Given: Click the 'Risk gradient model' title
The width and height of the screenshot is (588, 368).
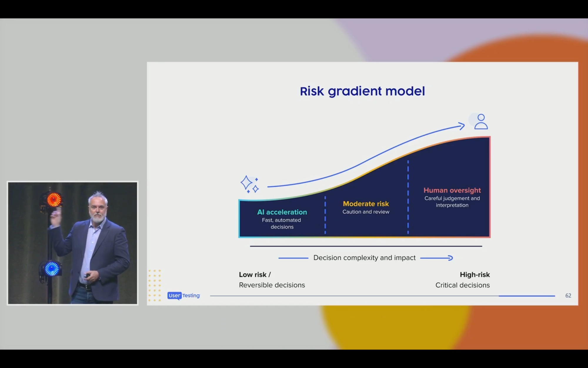Looking at the screenshot, I should tap(362, 91).
